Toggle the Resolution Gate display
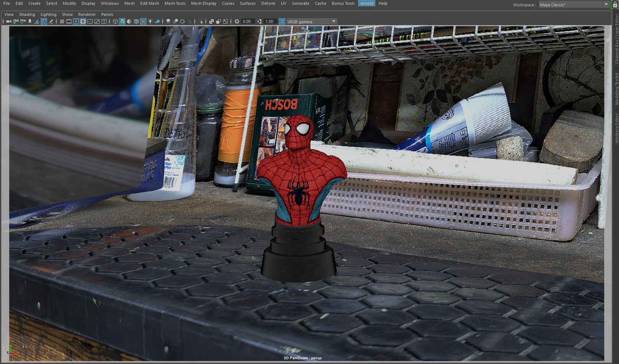Viewport: 619px width, 364px height. (x=76, y=21)
